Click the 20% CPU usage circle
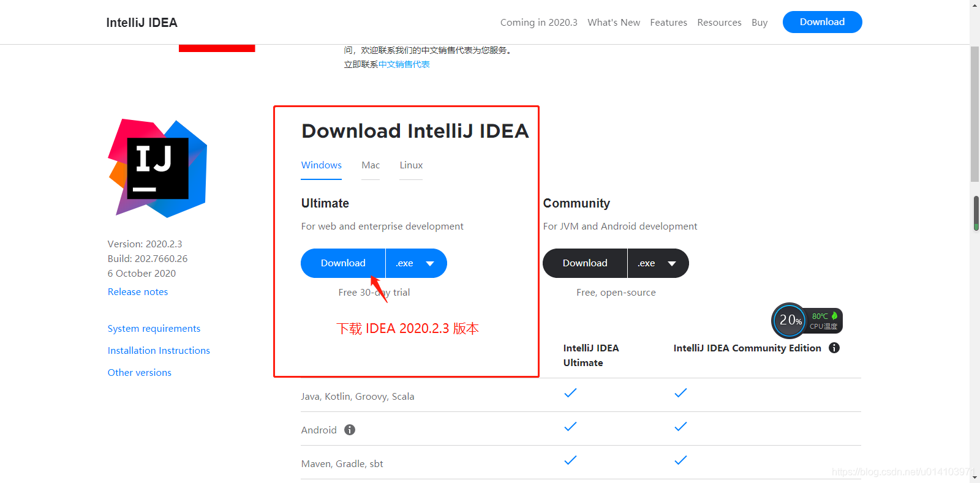Screen dimensions: 980x483 coord(790,320)
